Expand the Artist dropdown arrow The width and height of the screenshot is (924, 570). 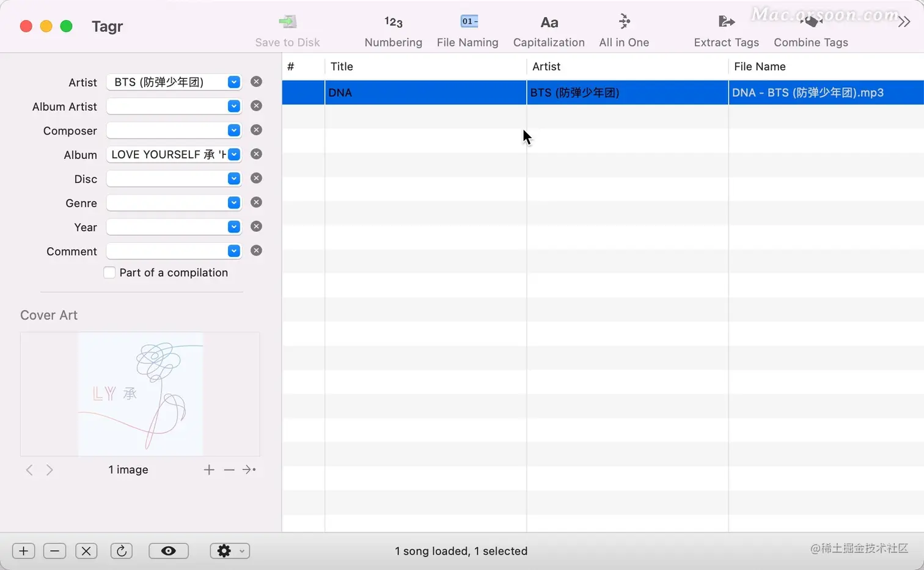coord(234,82)
